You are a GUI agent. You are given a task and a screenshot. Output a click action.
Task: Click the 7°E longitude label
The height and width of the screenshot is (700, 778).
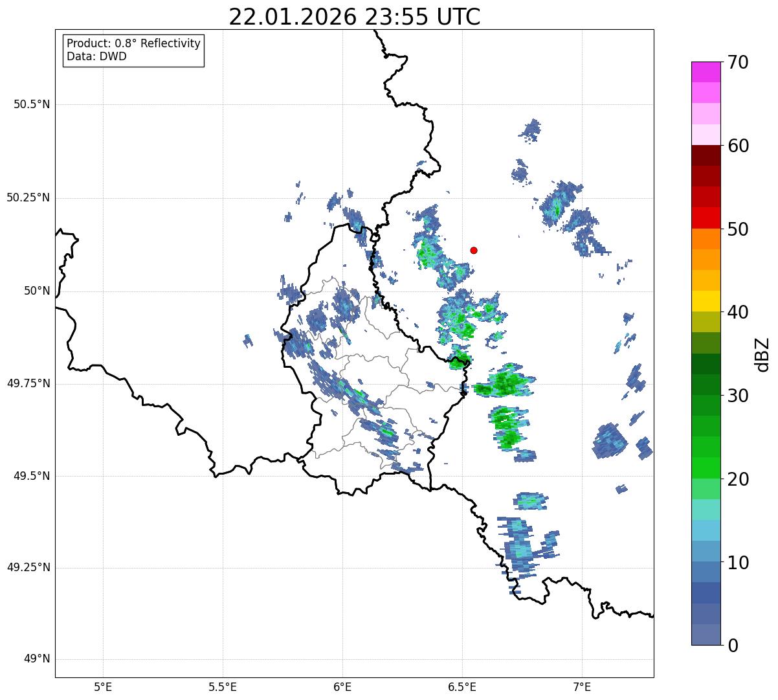point(582,687)
